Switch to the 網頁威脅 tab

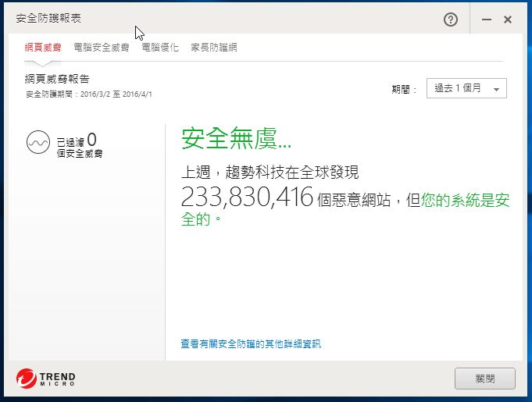pyautogui.click(x=43, y=47)
